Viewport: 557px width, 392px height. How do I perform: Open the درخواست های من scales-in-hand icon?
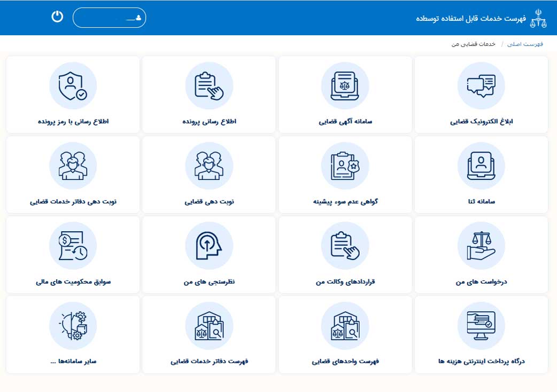pos(481,246)
